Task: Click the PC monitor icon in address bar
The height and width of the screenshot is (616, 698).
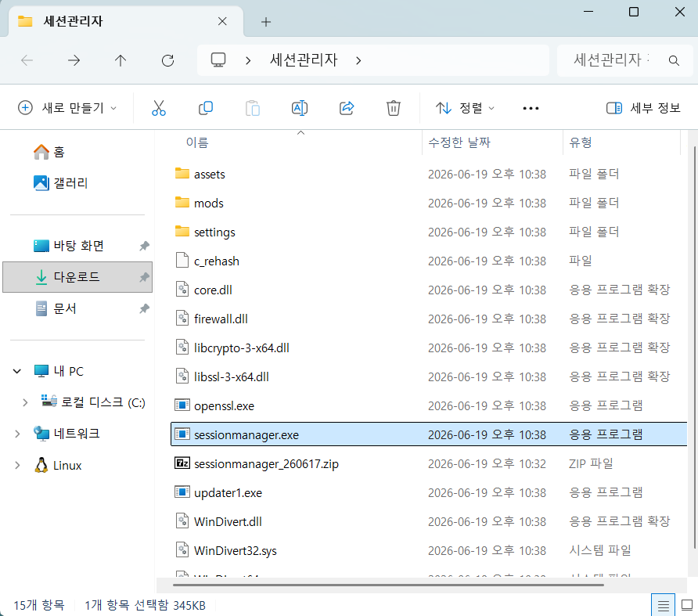Action: pyautogui.click(x=218, y=59)
